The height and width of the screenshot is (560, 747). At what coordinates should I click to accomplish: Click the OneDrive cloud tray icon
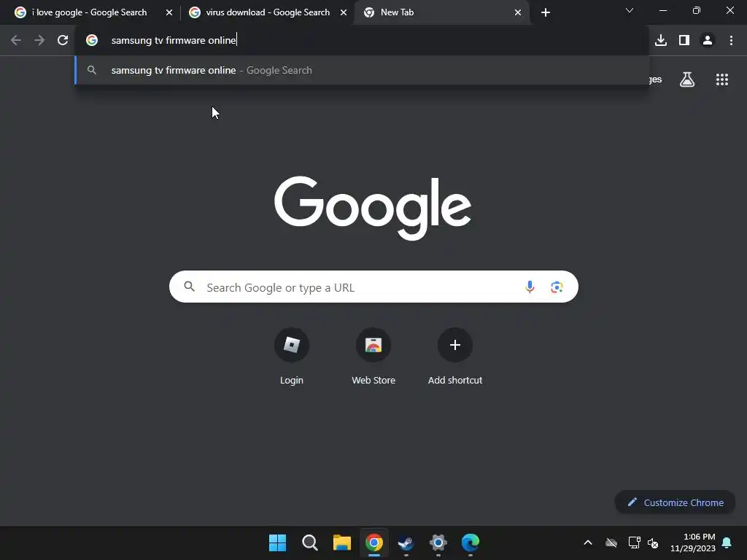point(611,542)
